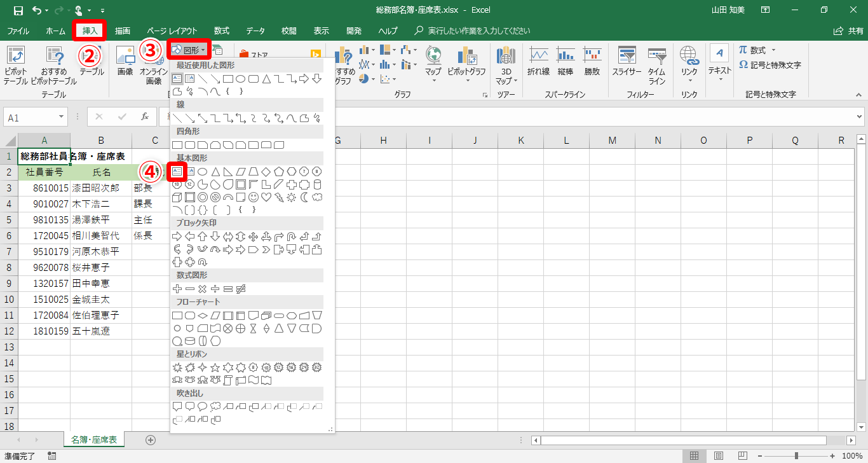Expand the Name Box dropdown arrow
868x463 pixels.
click(62, 117)
